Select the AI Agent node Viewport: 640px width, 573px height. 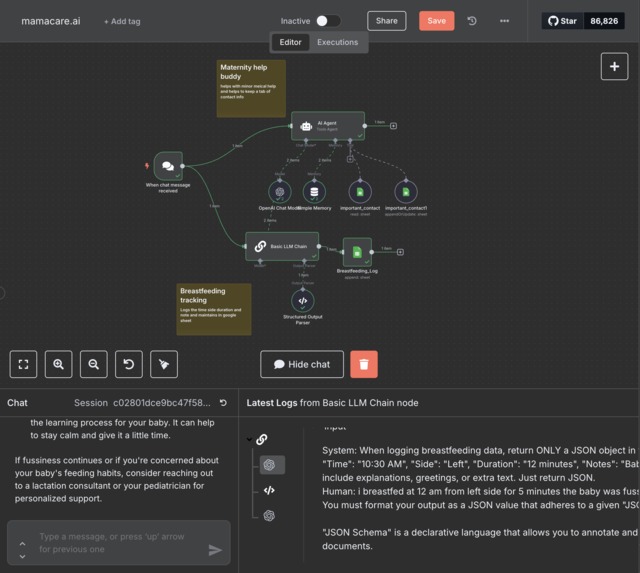tap(328, 126)
